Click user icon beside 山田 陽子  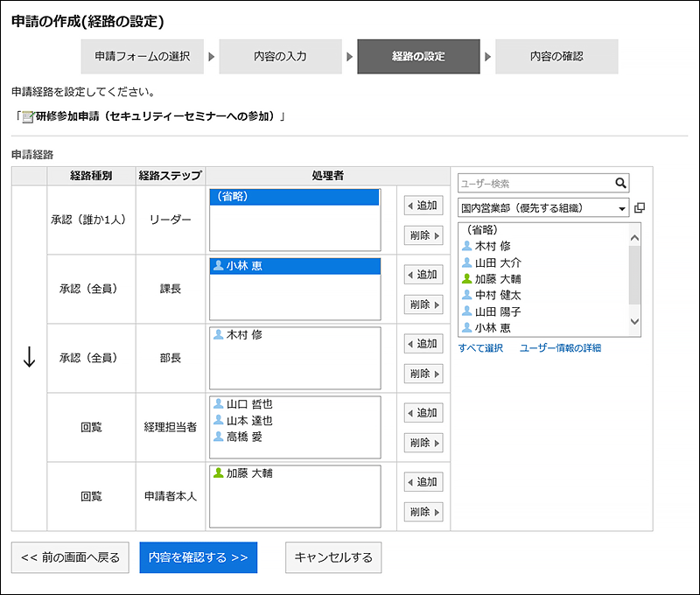pyautogui.click(x=466, y=311)
